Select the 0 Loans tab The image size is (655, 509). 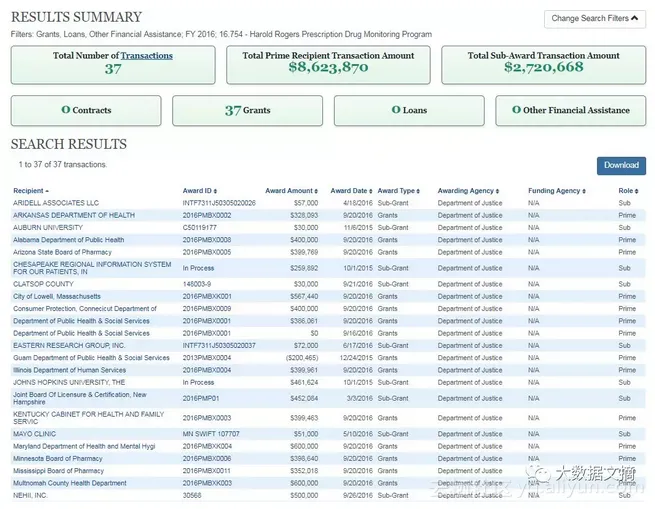coord(409,110)
